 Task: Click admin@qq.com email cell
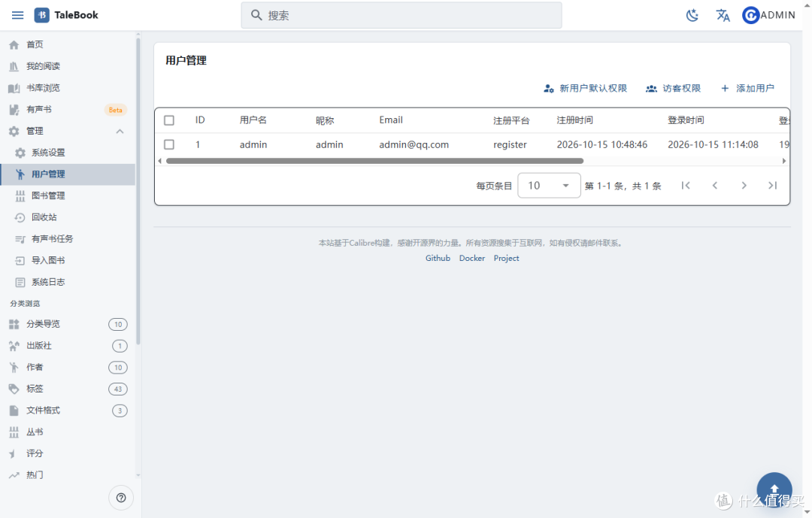pos(414,144)
